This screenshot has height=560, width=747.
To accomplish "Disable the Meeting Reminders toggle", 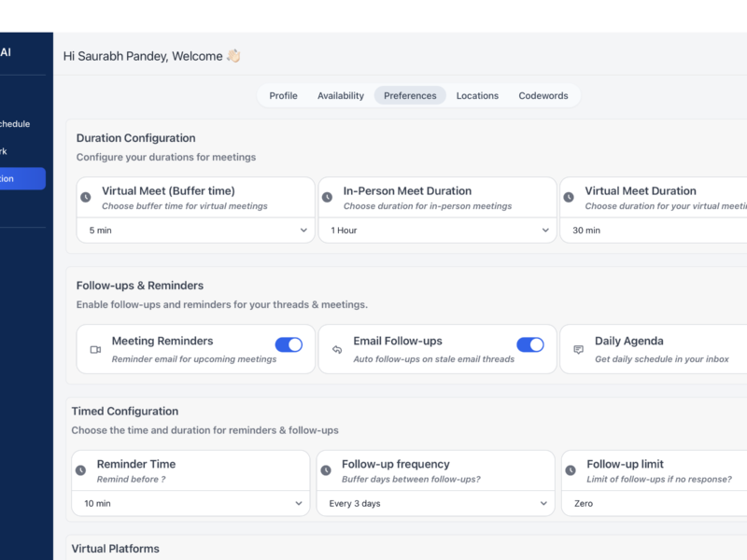I will [x=289, y=344].
